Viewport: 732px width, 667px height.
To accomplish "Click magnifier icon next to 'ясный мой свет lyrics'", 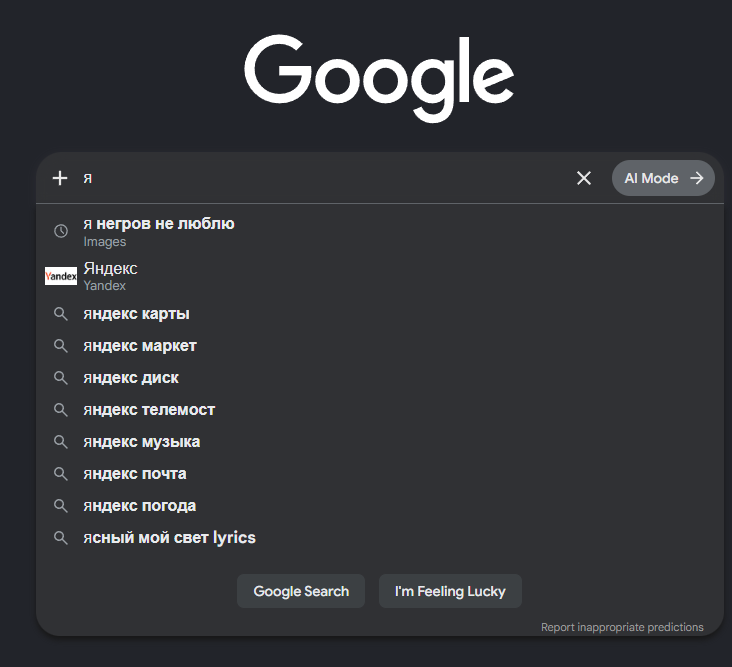I will point(61,538).
